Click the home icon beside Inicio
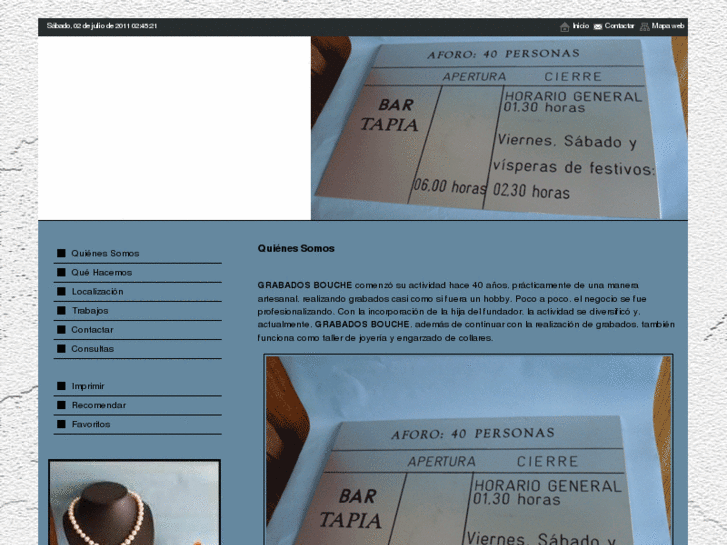The image size is (727, 545). tap(564, 27)
